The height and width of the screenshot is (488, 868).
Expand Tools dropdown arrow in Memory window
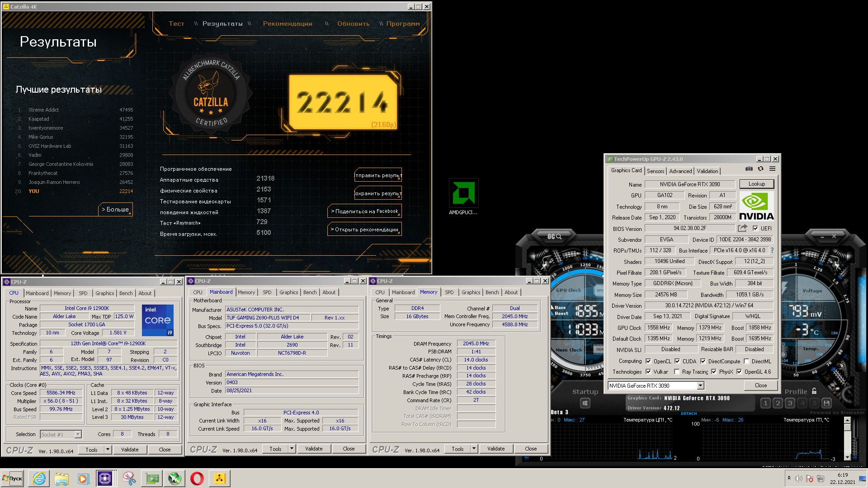[474, 449]
